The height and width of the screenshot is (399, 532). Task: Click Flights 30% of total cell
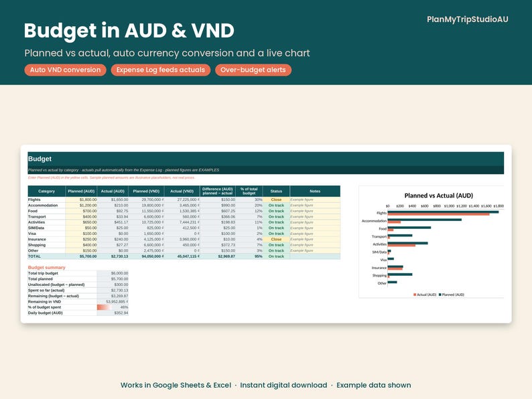pyautogui.click(x=249, y=199)
